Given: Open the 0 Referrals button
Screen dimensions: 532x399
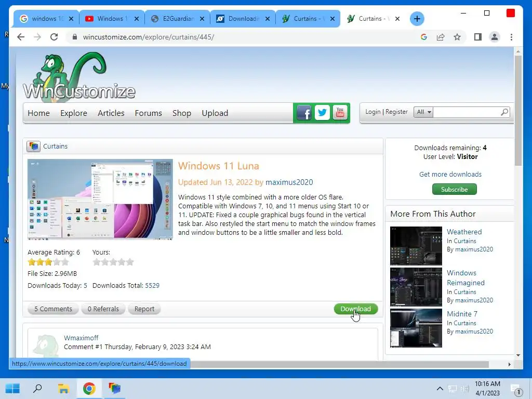Looking at the screenshot, I should 103,309.
